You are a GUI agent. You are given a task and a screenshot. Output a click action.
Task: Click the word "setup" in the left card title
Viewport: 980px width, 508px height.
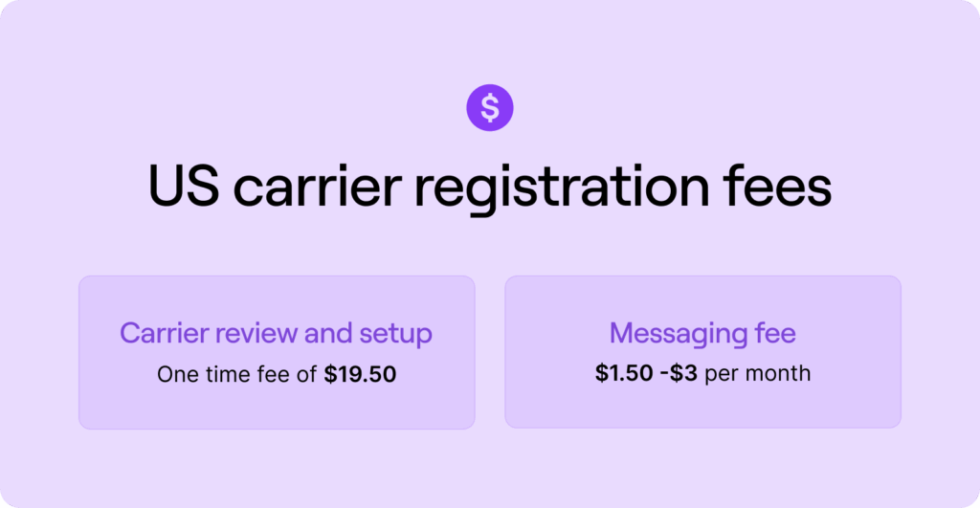tap(395, 336)
